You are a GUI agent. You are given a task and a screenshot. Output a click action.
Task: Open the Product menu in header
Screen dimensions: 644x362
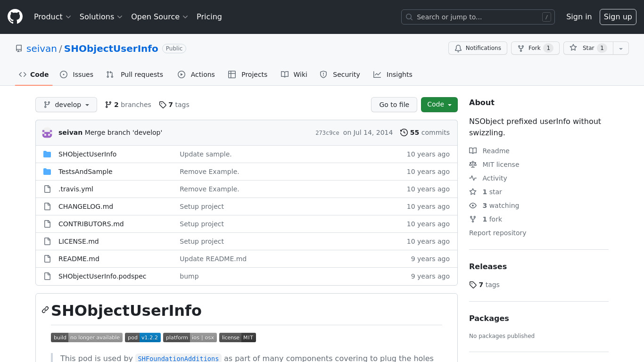(52, 17)
